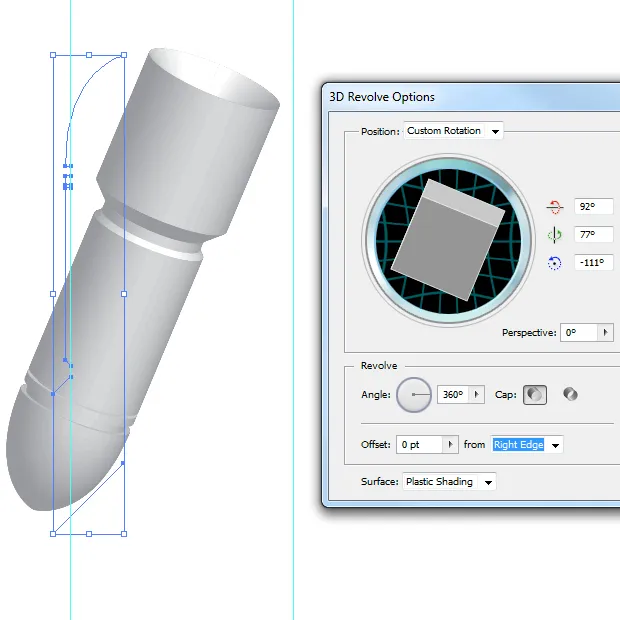Screen dimensions: 620x620
Task: Turn cap off for hollow appearance
Action: point(570,395)
